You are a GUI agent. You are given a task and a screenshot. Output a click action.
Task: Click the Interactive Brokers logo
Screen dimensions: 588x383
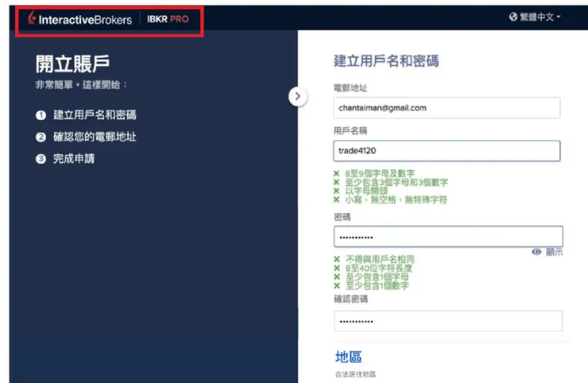80,19
